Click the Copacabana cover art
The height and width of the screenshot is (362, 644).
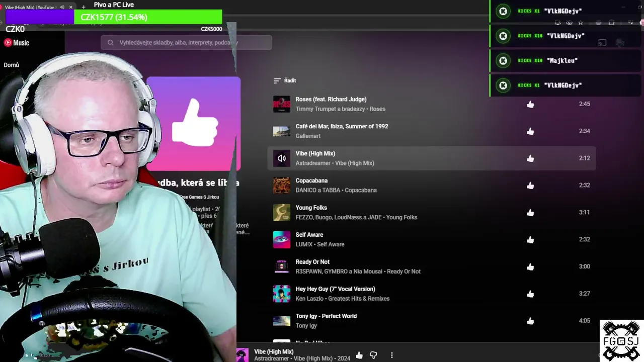[x=282, y=186]
